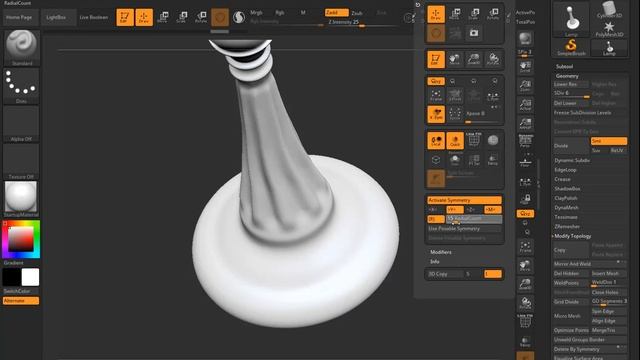The height and width of the screenshot is (360, 640).
Task: Toggle Line Fill PolyF in the popup panel
Action: point(474,140)
